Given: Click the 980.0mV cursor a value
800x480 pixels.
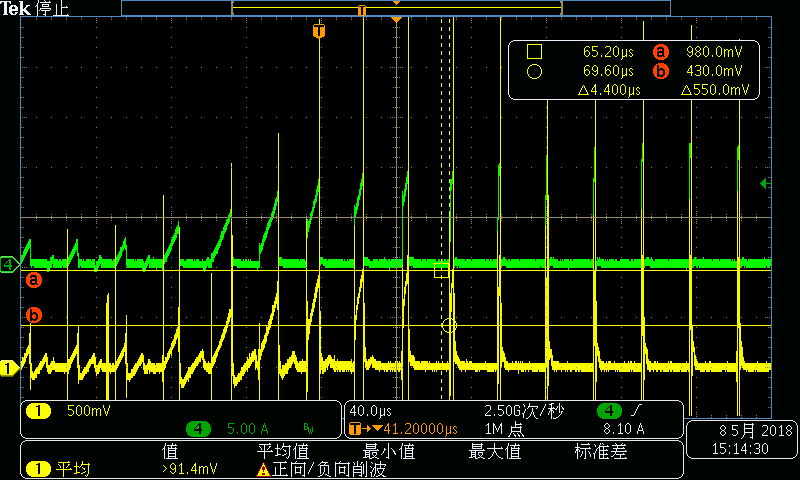Looking at the screenshot, I should 714,52.
